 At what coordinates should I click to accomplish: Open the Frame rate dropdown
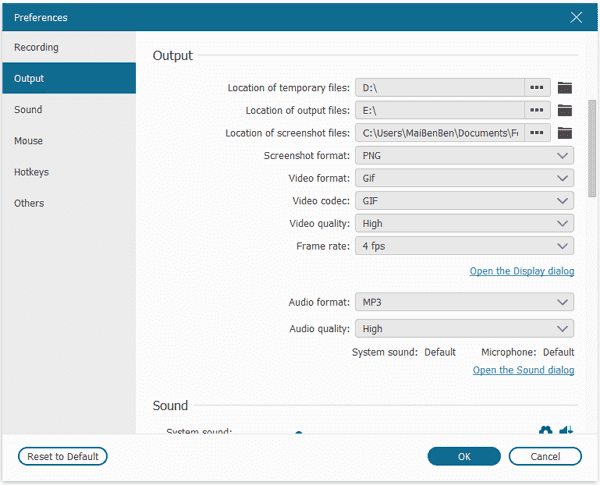[464, 246]
